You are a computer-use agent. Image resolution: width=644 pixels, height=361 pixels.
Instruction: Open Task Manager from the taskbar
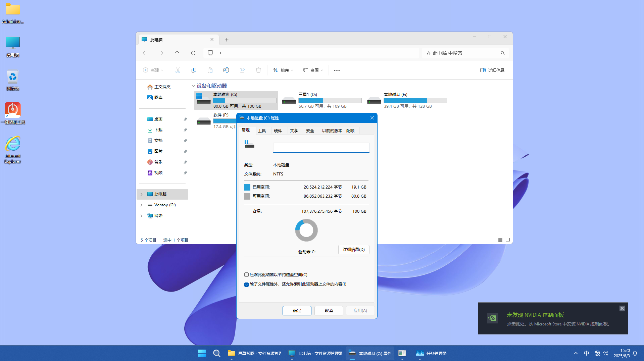point(431,353)
